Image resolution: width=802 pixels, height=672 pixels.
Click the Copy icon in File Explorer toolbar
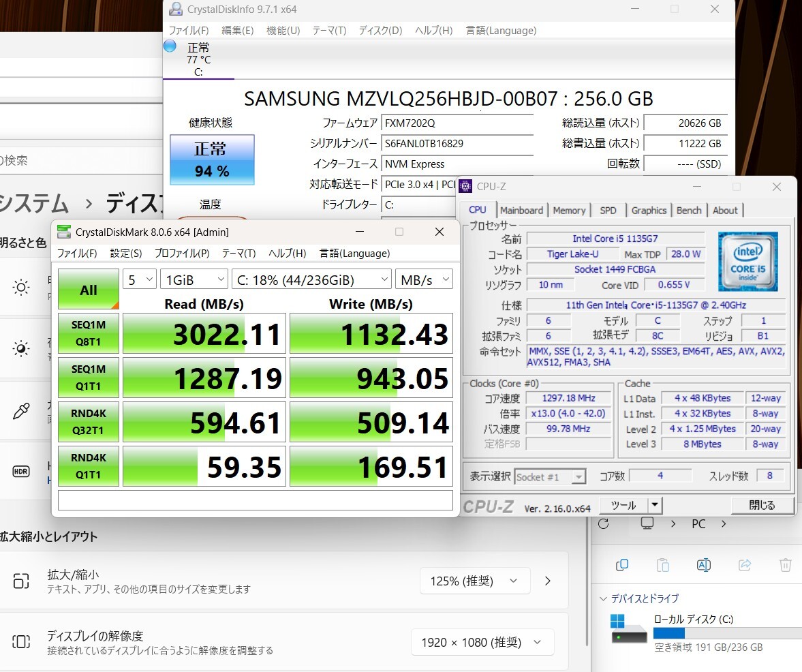coord(621,564)
